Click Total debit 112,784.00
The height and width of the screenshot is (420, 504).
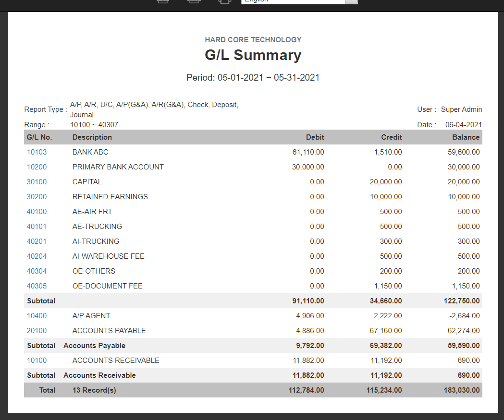coord(307,390)
